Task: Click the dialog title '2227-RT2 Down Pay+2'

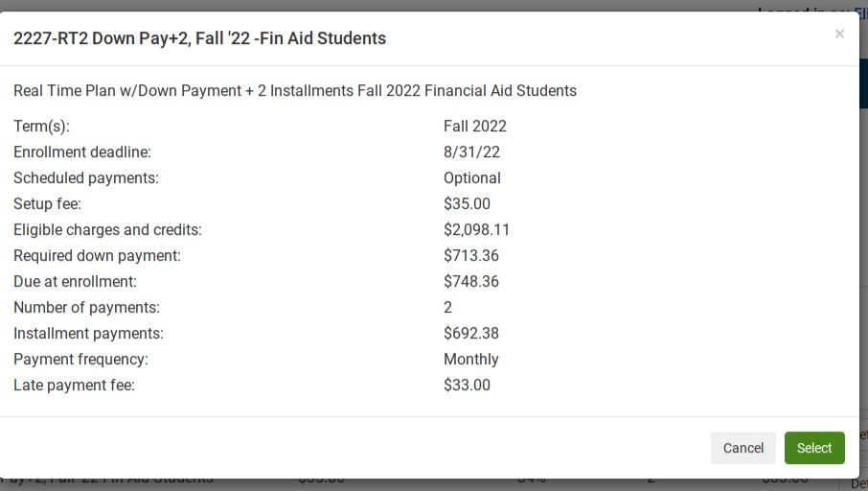Action: (x=199, y=38)
